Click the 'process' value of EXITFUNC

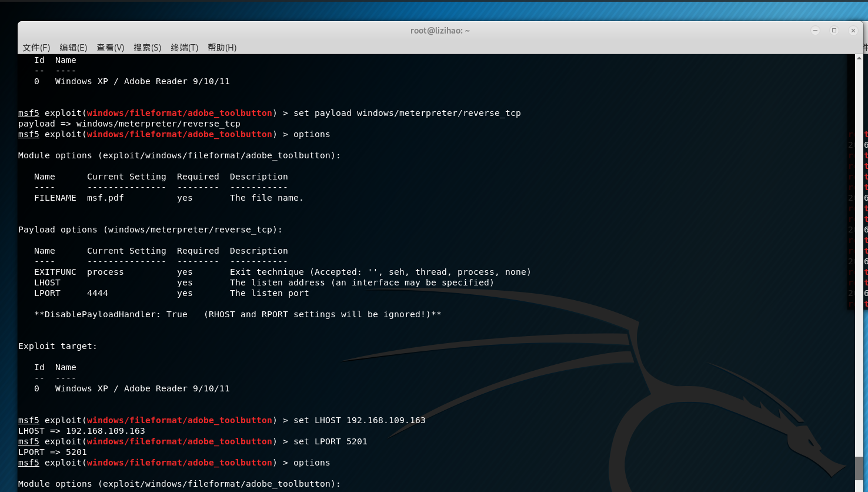tap(105, 272)
